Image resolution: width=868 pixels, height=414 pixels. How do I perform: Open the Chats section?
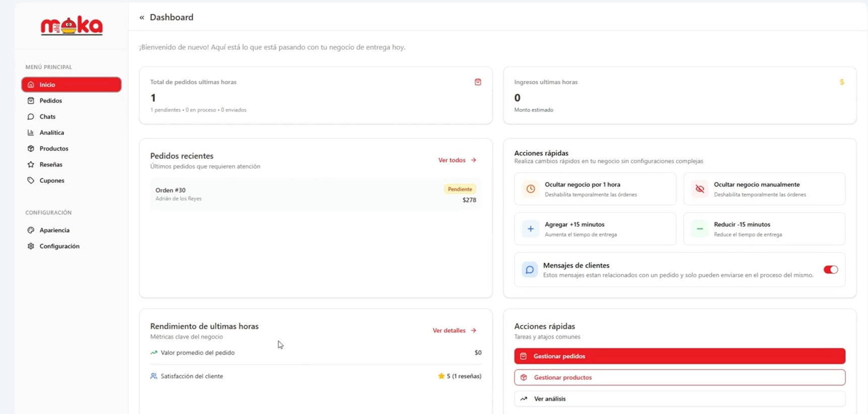tap(47, 117)
